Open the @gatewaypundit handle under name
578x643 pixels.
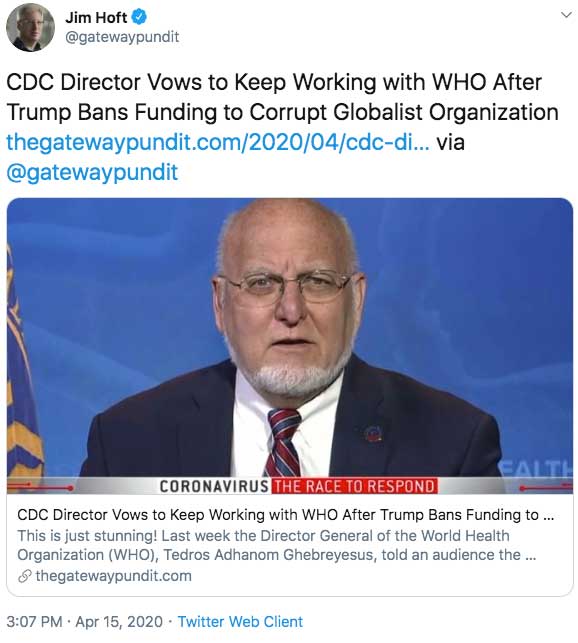[122, 37]
